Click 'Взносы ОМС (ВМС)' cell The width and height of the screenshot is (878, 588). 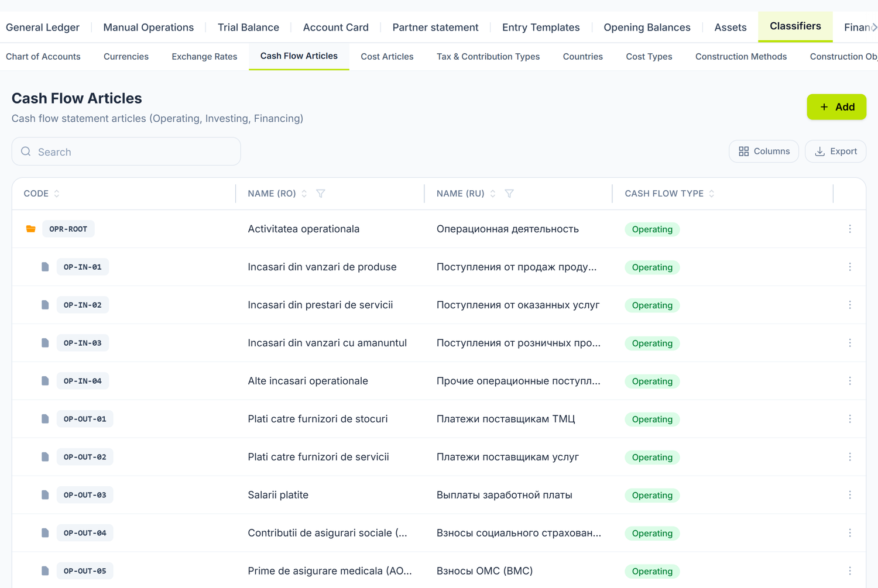pos(485,571)
